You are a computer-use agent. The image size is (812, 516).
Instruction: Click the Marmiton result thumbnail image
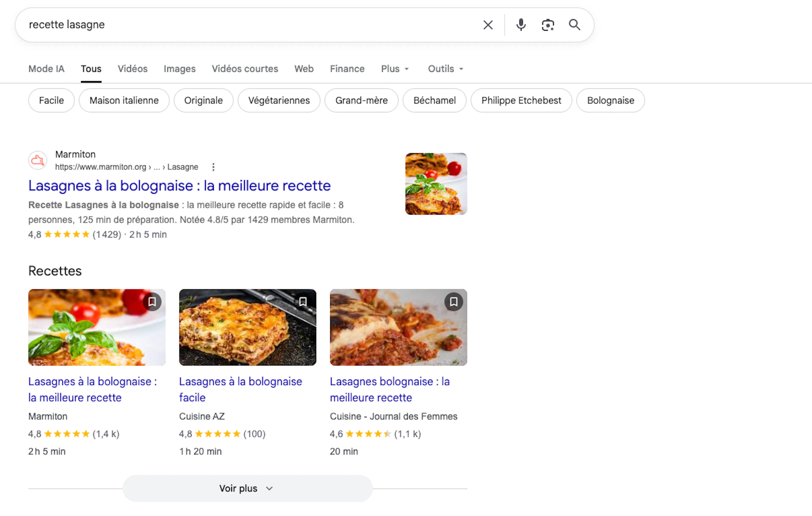click(x=436, y=184)
